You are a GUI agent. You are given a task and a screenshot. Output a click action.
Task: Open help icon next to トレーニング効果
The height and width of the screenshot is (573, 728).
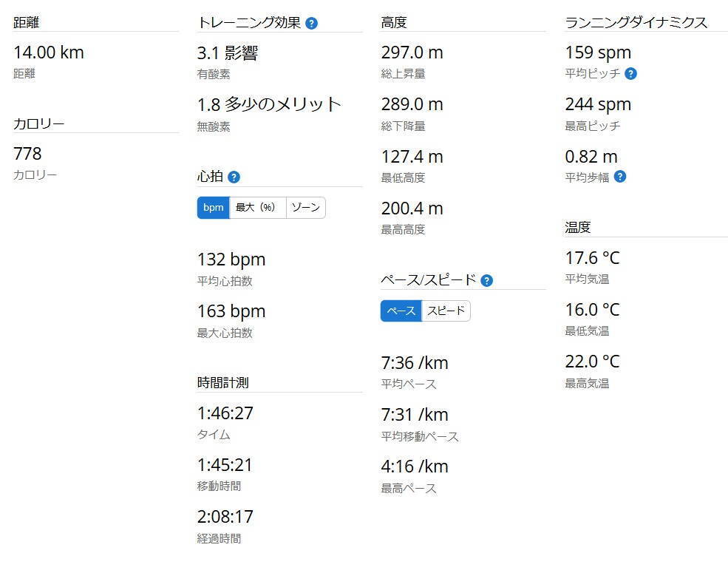coord(312,23)
